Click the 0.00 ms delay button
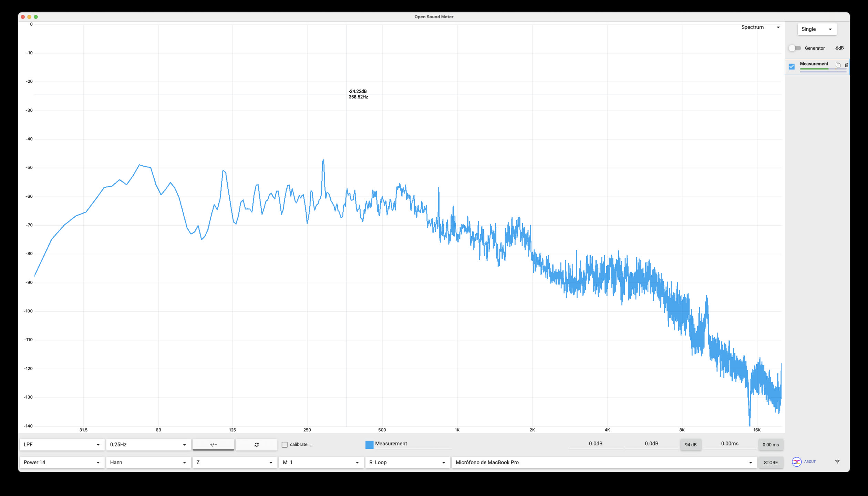Viewport: 868px width, 496px height. pyautogui.click(x=771, y=444)
